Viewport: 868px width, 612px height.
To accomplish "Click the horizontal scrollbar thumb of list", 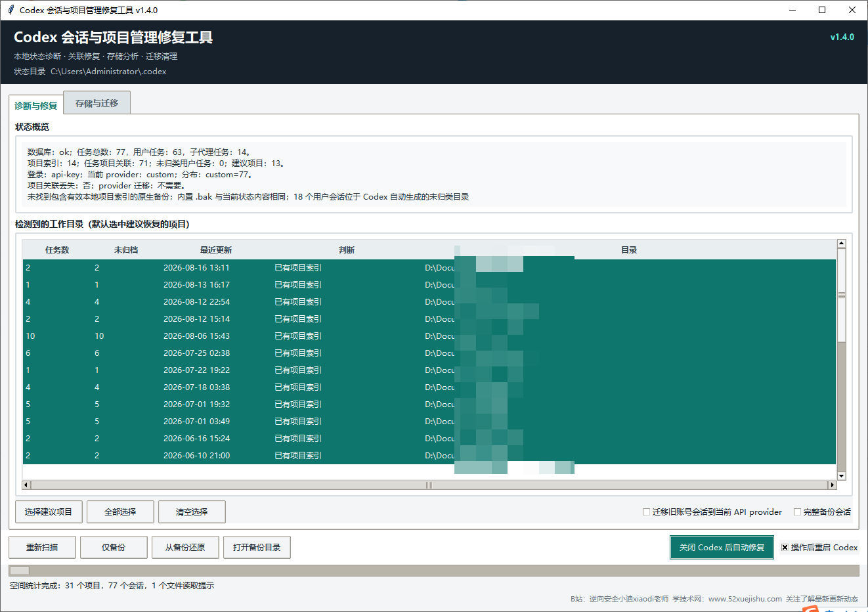I will 429,485.
